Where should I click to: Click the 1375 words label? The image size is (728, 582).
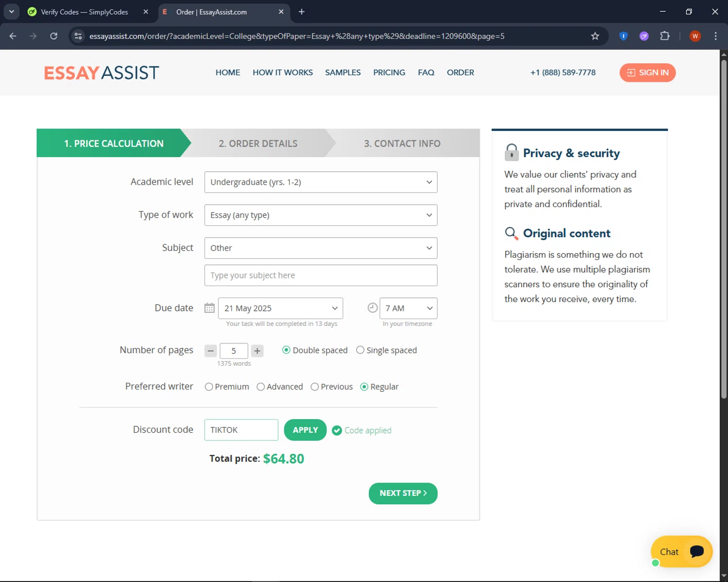click(234, 363)
